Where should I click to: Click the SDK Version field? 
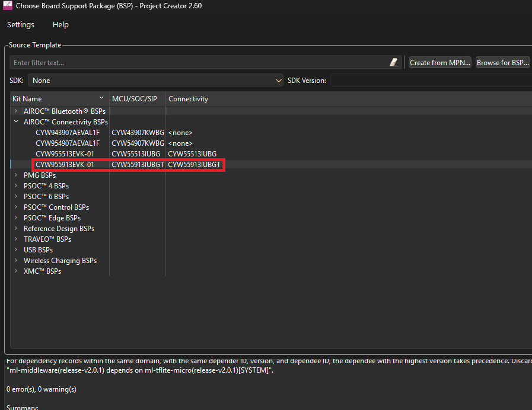click(x=431, y=80)
